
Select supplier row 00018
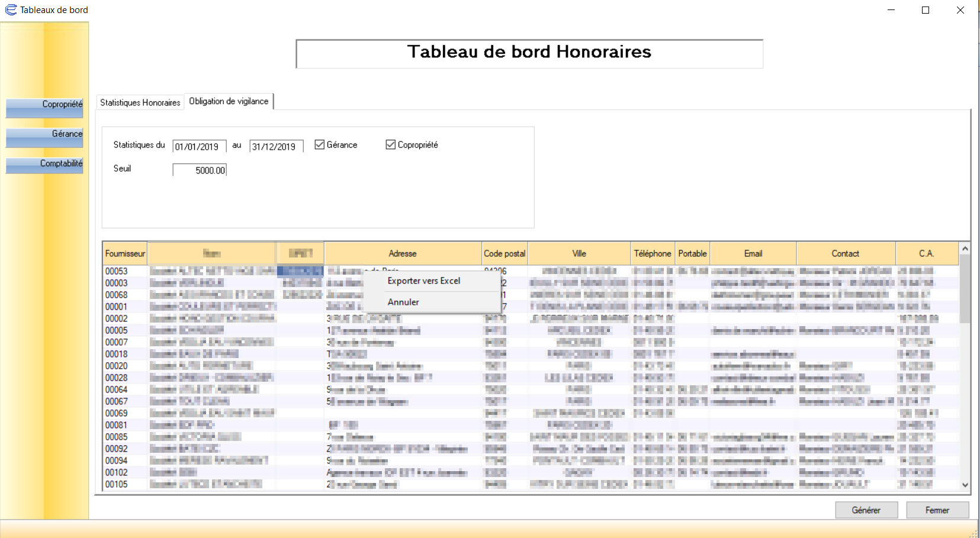coord(531,354)
